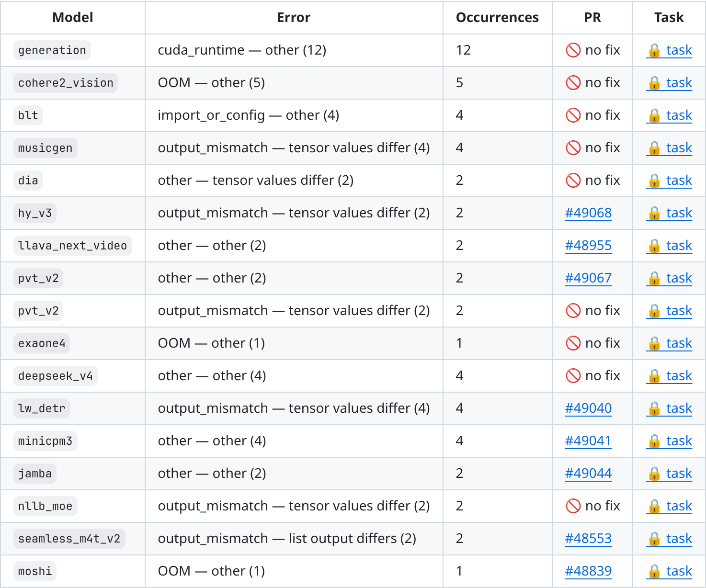
Task: Click the lock icon in the musicgen row
Action: 654,148
